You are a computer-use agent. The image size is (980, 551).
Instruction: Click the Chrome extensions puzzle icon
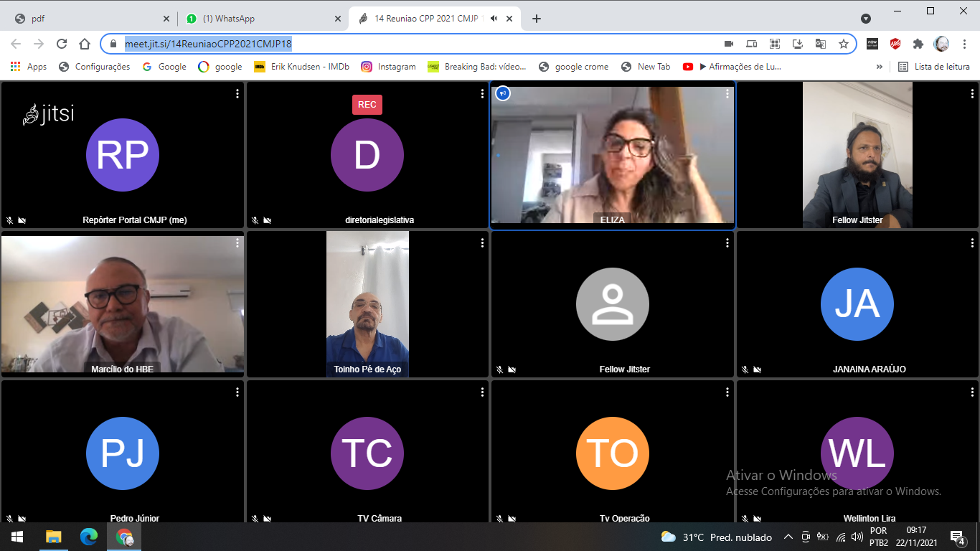918,44
